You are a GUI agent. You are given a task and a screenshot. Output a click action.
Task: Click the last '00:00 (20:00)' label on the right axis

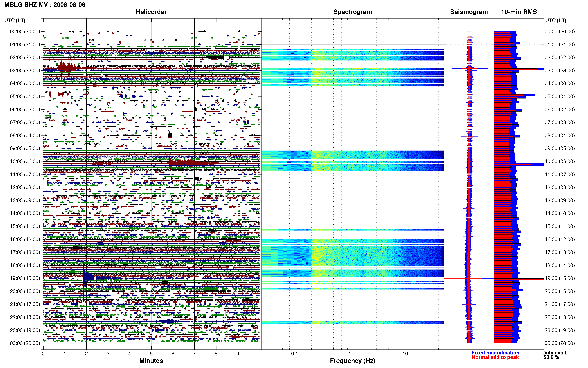[x=560, y=343]
